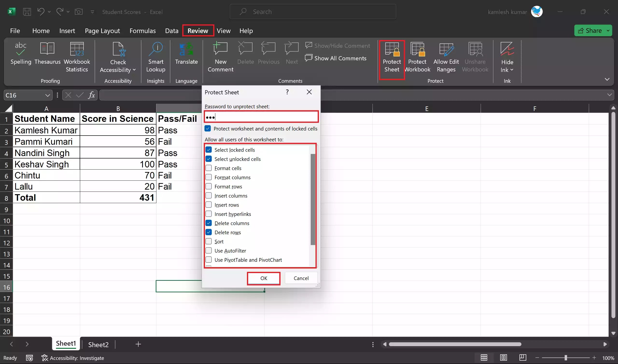Click the password to unprotect sheet field

(261, 117)
